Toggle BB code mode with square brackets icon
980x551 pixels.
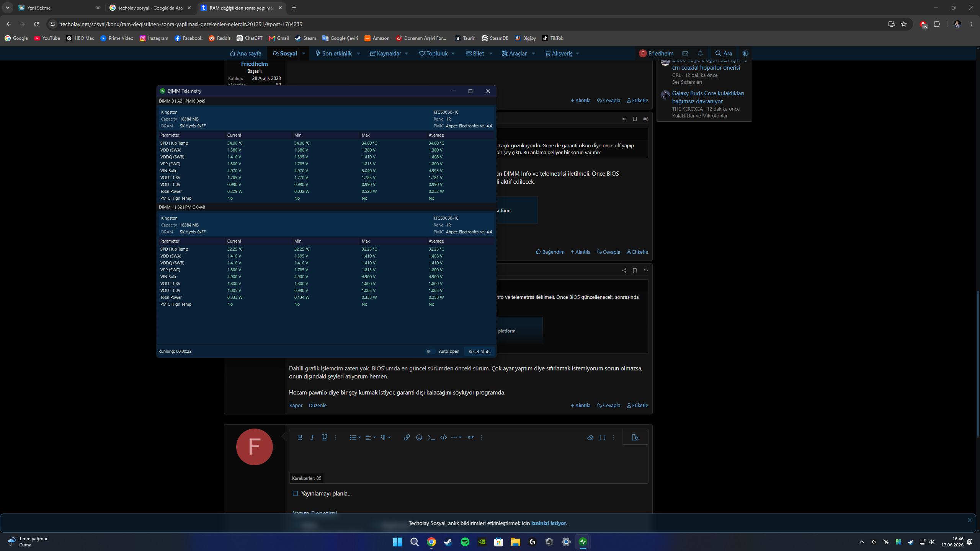(603, 437)
